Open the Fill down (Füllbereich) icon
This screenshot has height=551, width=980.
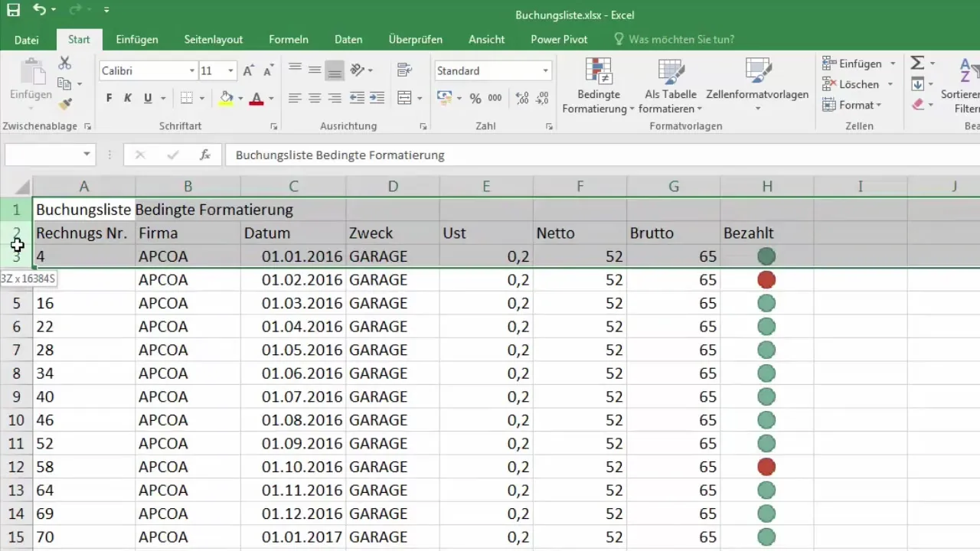point(917,84)
